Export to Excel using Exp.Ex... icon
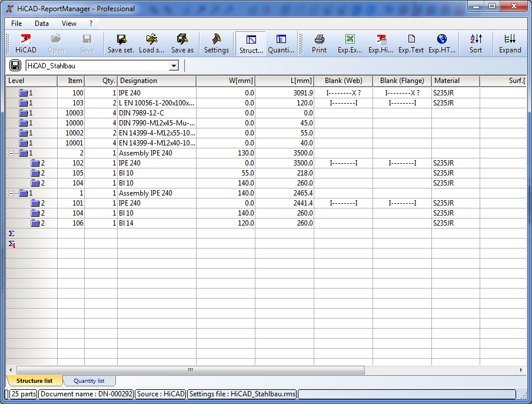 pyautogui.click(x=350, y=44)
